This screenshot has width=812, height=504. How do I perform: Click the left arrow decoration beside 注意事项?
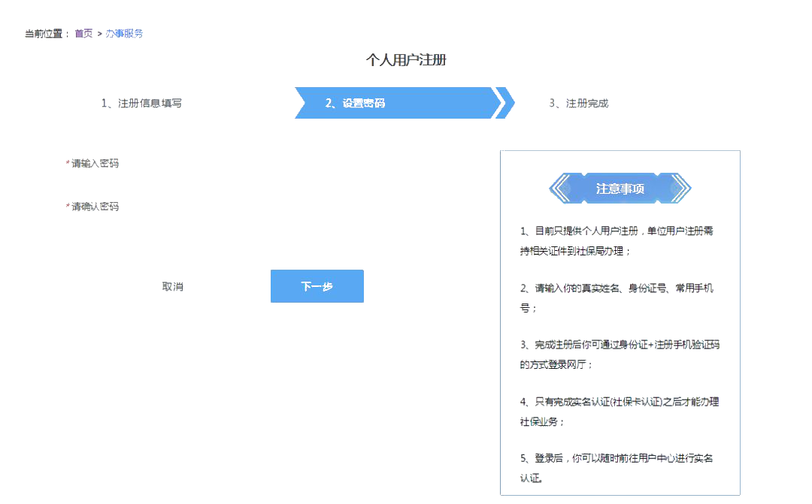[x=559, y=189]
